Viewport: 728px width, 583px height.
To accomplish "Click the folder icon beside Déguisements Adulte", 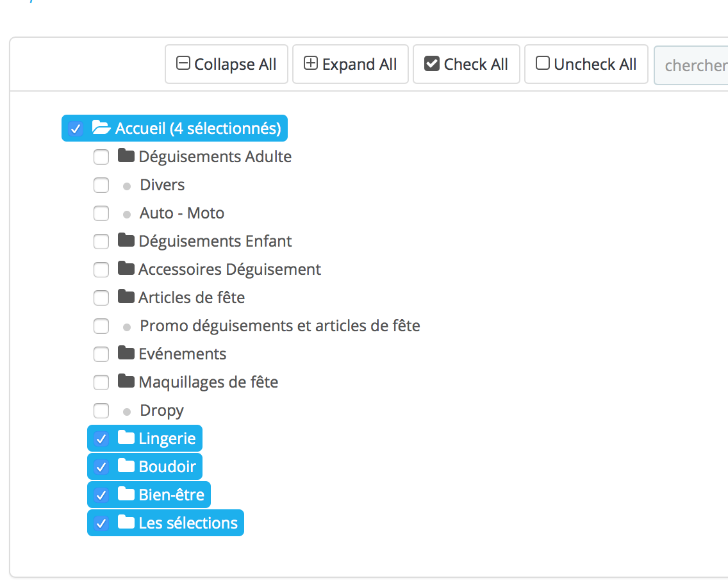I will [126, 156].
